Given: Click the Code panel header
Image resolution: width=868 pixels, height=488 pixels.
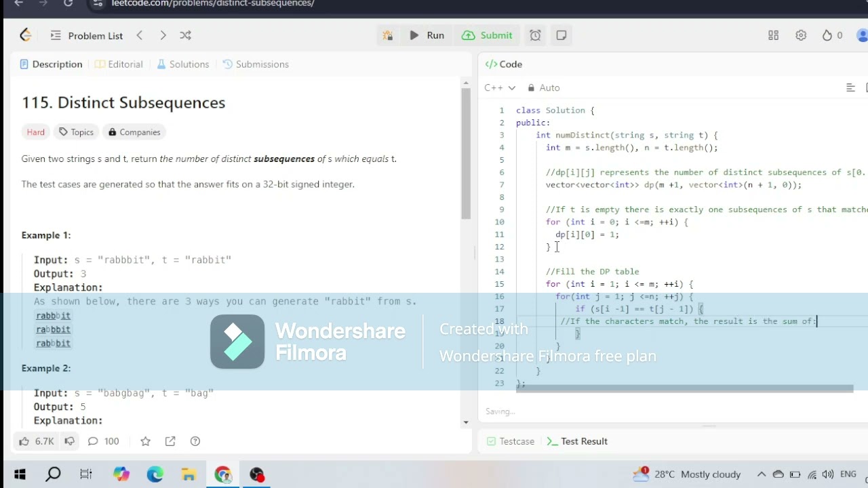Looking at the screenshot, I should 504,64.
